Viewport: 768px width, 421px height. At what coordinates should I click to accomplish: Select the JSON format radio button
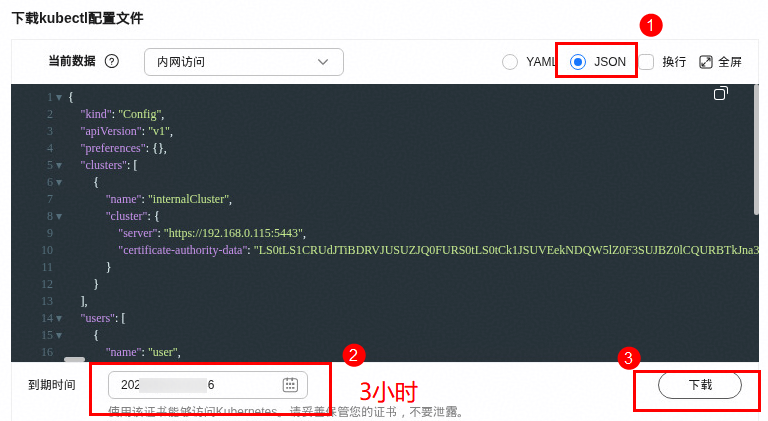pos(578,62)
